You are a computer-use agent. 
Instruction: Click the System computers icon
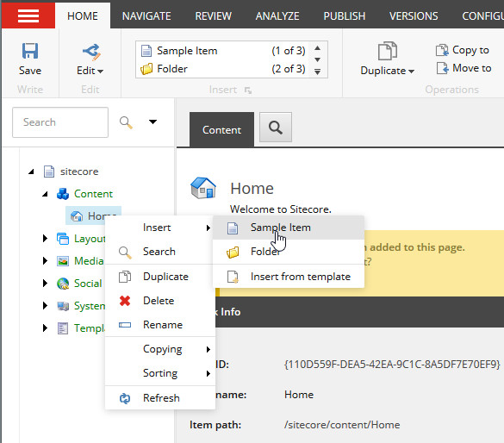click(x=63, y=306)
